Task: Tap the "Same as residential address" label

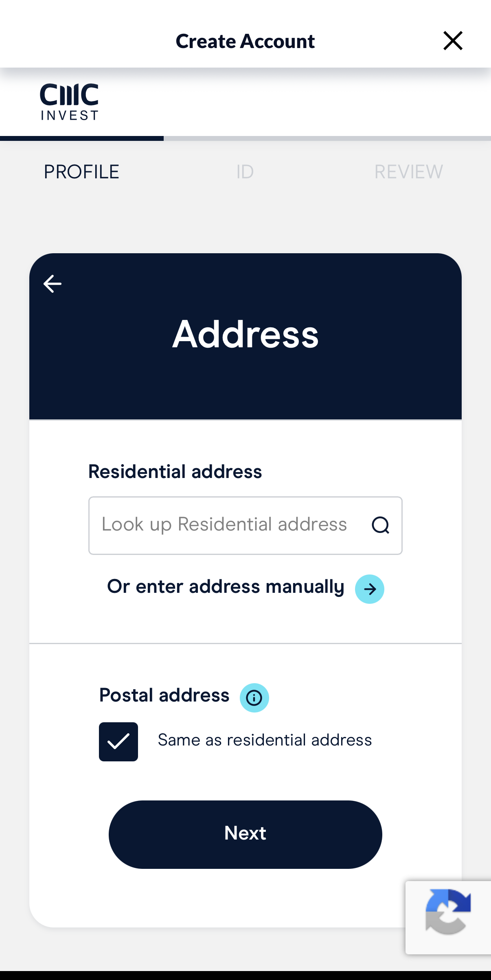Action: pyautogui.click(x=265, y=740)
